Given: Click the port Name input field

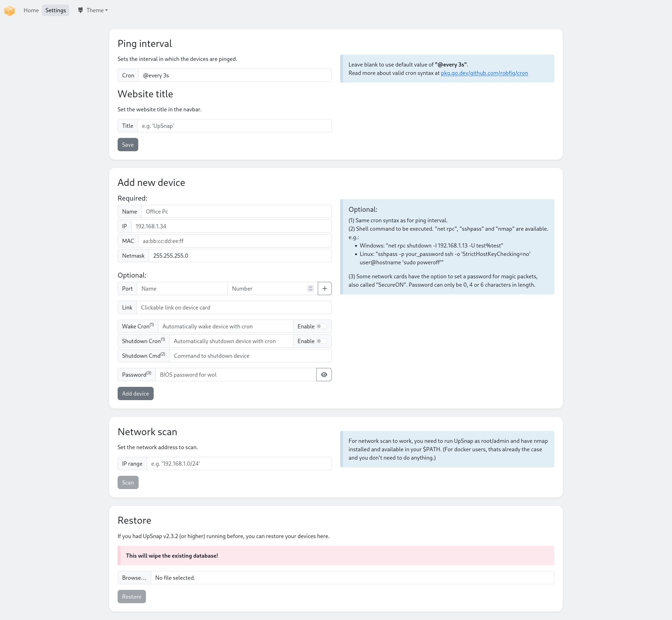Looking at the screenshot, I should tap(182, 288).
